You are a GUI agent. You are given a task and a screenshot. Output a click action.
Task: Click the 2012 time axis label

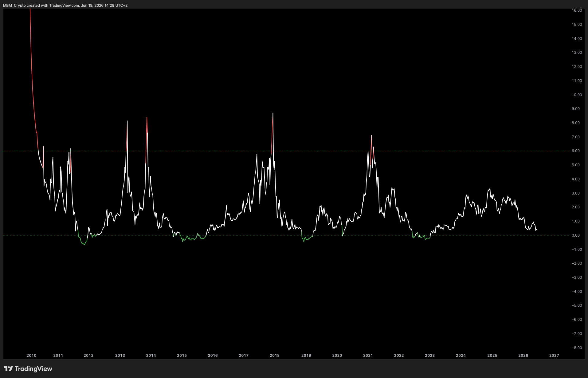(88, 356)
